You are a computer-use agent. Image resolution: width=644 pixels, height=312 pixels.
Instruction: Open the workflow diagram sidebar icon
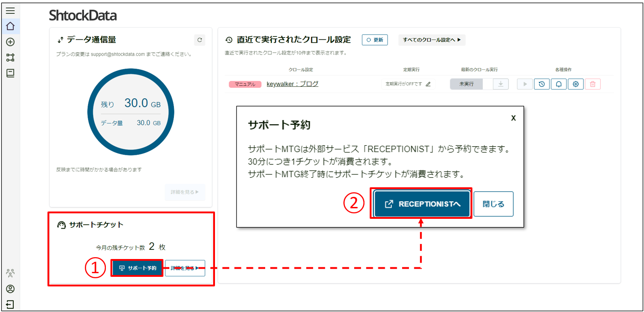pos(10,58)
